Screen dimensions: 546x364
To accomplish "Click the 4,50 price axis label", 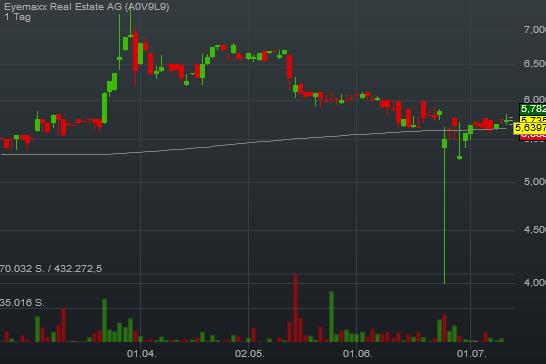I will click(535, 230).
